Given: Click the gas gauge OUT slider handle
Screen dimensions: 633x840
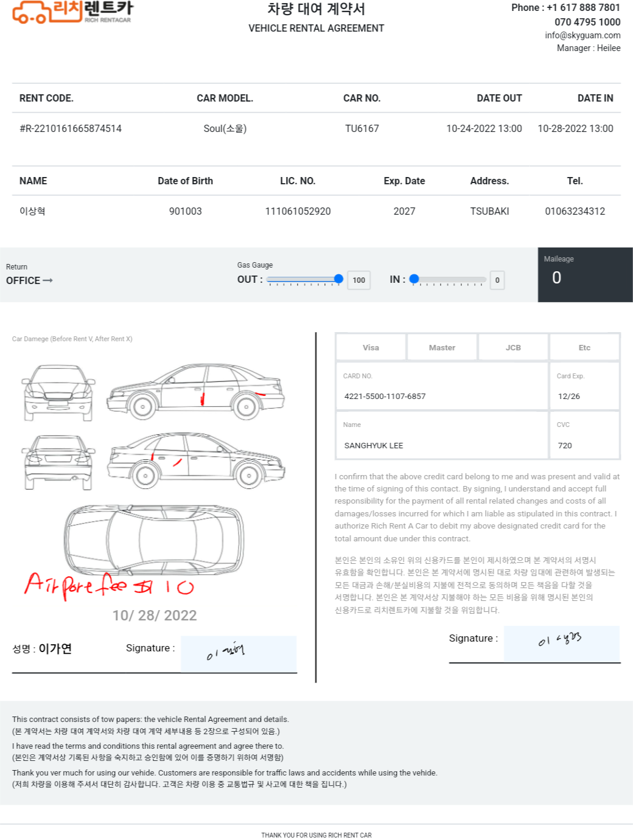Looking at the screenshot, I should [x=338, y=279].
